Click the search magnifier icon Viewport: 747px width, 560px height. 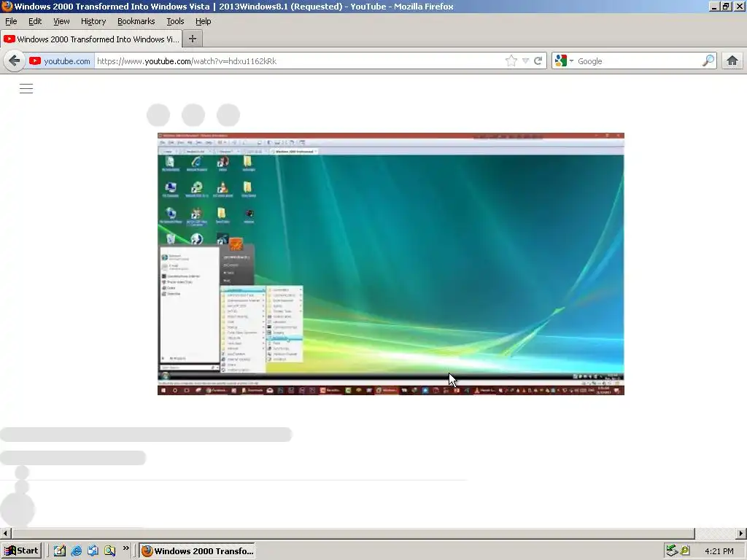click(x=708, y=61)
